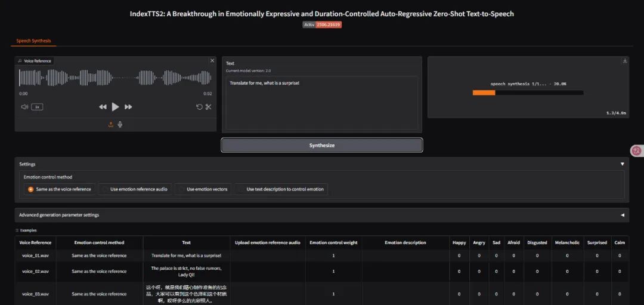Fast-forward the voice reference audio
The width and height of the screenshot is (644, 305).
[128, 107]
